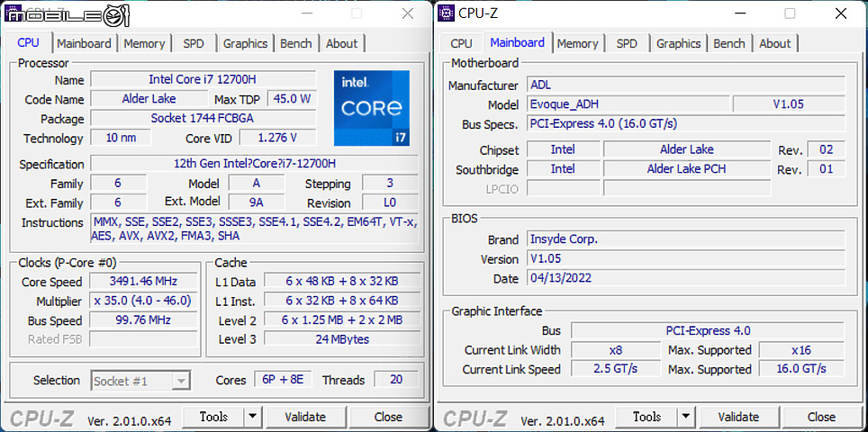Click Chipset Rev. value 02
Viewport: 868px width, 432px height.
[x=826, y=149]
